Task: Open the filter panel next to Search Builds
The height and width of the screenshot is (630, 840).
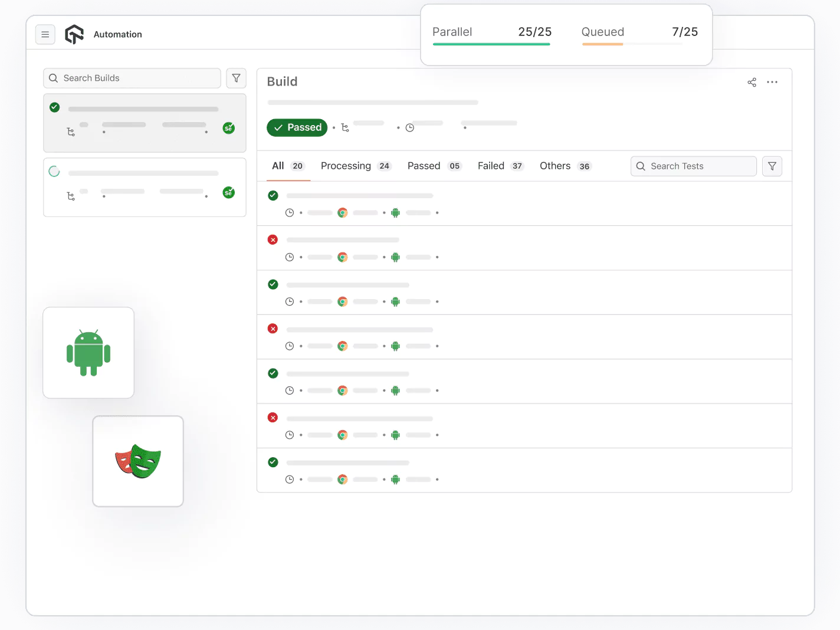Action: click(236, 78)
